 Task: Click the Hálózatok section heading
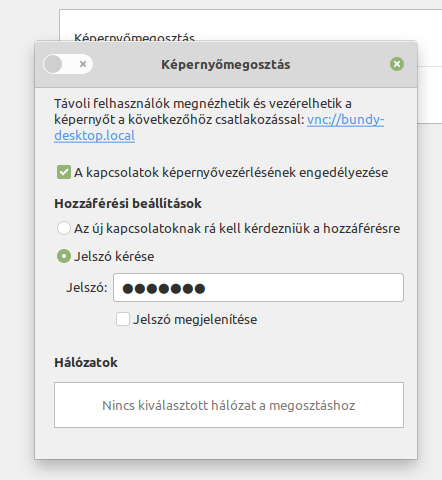point(86,362)
